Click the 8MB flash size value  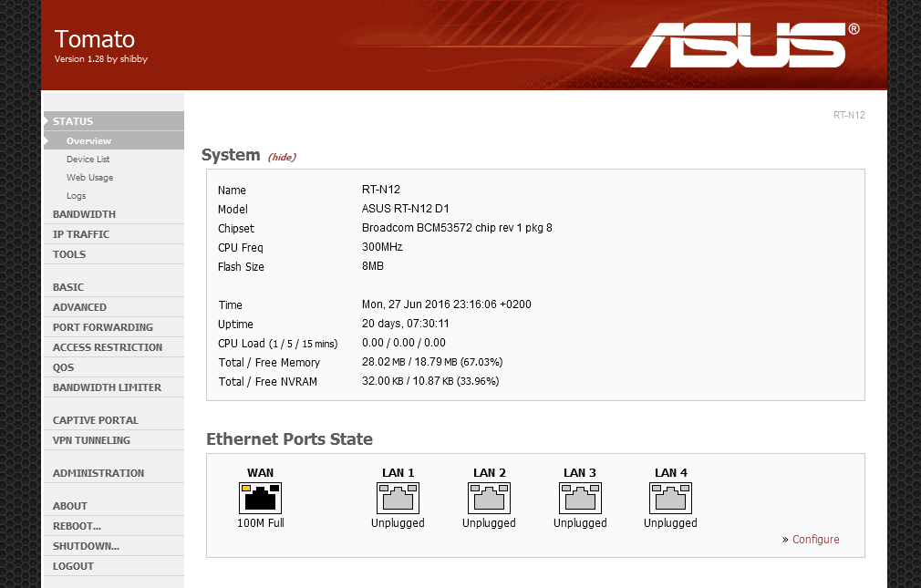coord(373,266)
